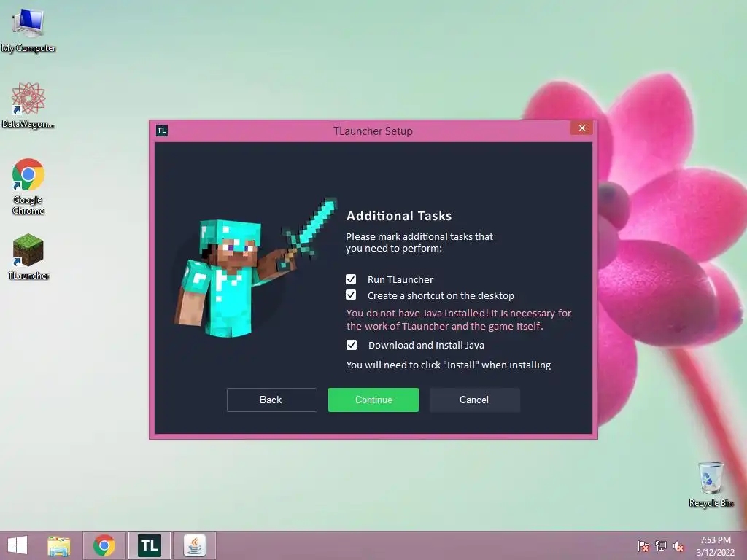Select the TL taskbar button
This screenshot has height=560, width=747.
pyautogui.click(x=150, y=545)
